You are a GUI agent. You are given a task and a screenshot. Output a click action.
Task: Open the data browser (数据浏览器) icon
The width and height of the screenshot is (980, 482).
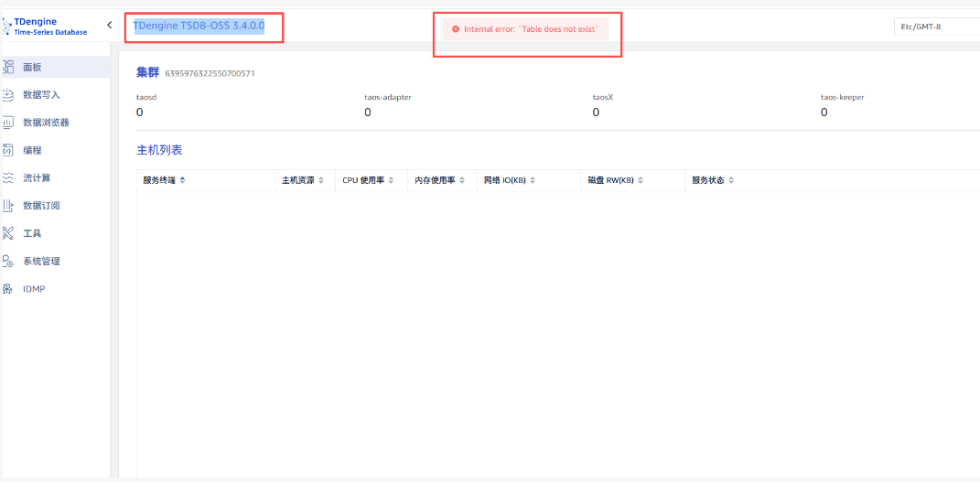pyautogui.click(x=8, y=122)
